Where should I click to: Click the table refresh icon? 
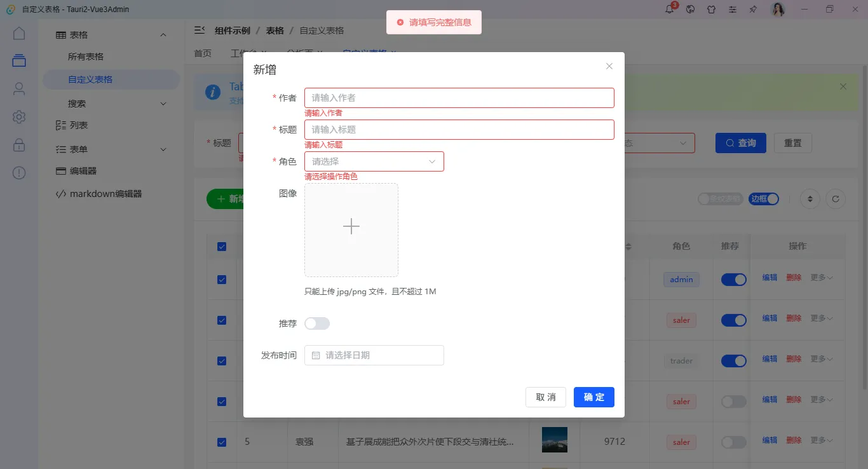pos(836,199)
